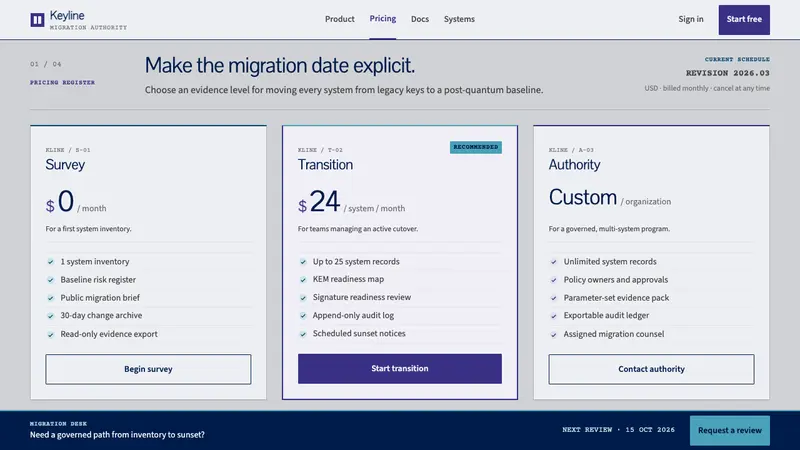Click the Begin survey button
This screenshot has width=800, height=450.
[x=148, y=369]
